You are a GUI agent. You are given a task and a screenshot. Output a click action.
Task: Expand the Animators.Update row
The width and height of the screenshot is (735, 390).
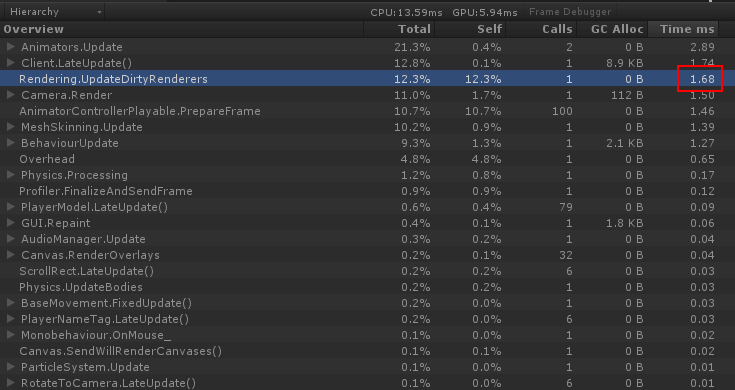(11, 47)
